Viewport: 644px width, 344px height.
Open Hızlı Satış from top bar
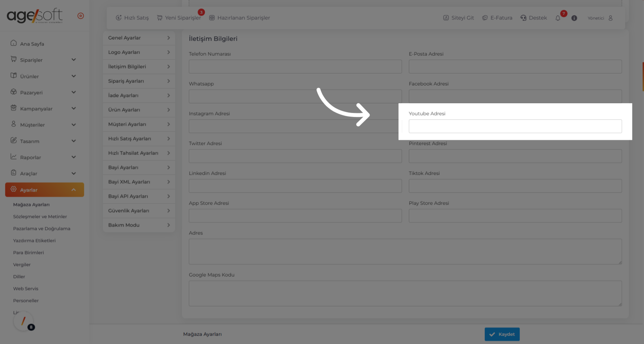[x=132, y=18]
